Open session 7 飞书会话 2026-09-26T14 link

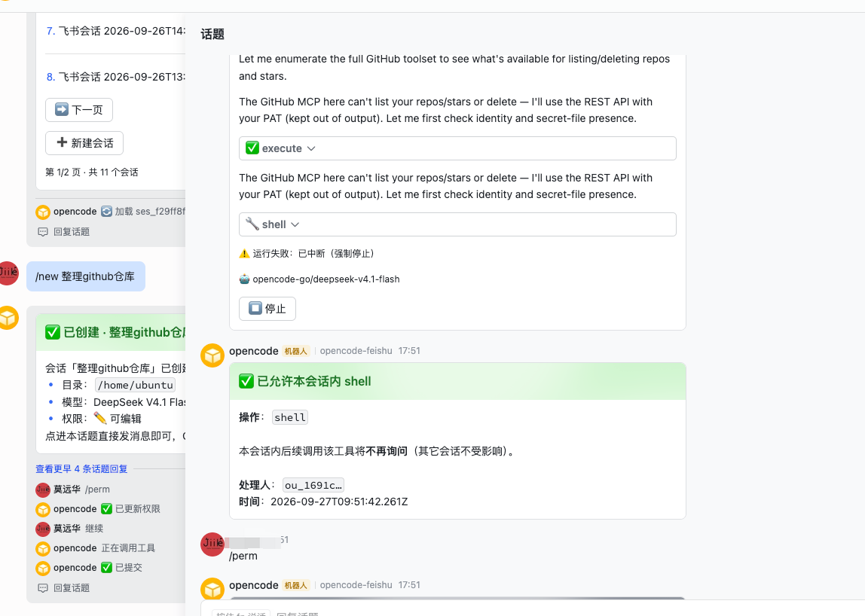(116, 31)
